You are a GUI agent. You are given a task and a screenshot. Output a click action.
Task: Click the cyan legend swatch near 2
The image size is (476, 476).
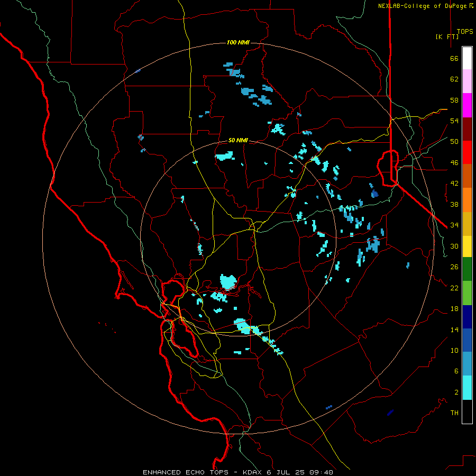click(467, 388)
